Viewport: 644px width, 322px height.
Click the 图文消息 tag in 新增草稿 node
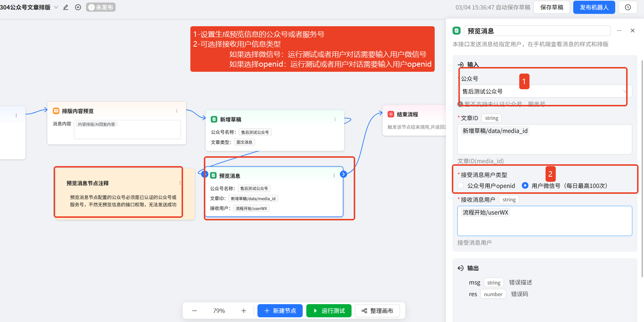244,142
